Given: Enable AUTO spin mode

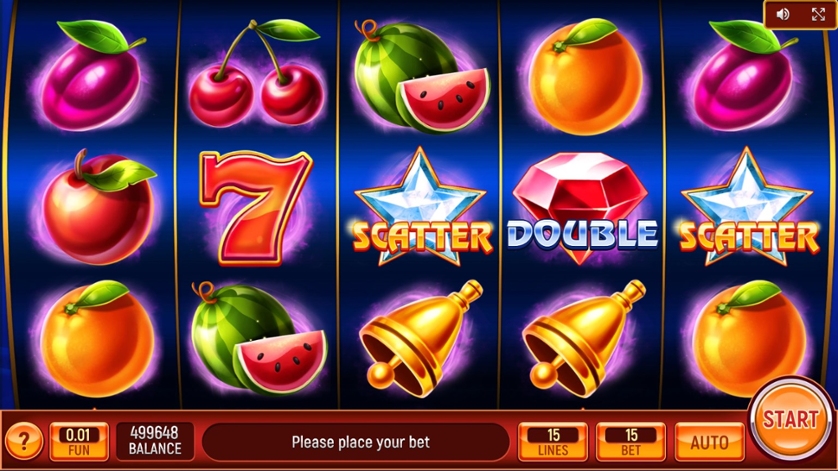Looking at the screenshot, I should coord(709,442).
